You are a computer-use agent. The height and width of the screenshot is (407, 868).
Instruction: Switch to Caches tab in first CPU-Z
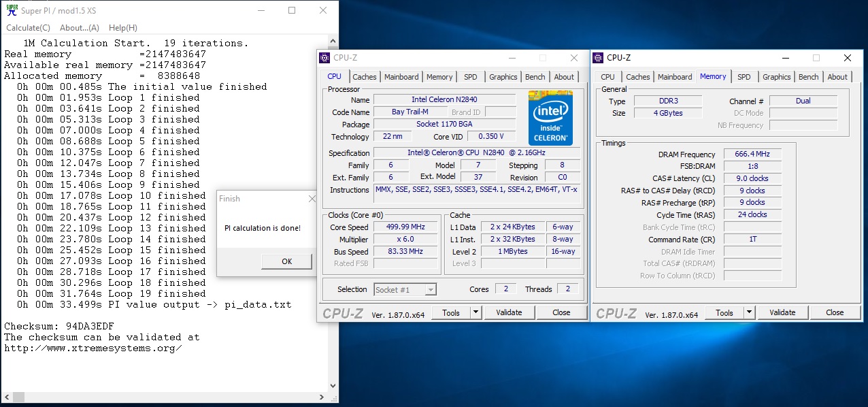(365, 77)
